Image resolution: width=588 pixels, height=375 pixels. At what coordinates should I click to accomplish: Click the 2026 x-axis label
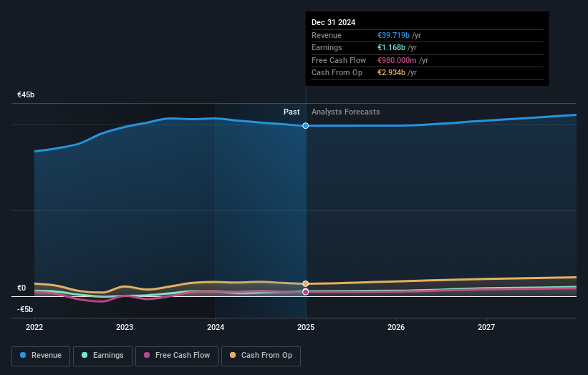click(396, 328)
